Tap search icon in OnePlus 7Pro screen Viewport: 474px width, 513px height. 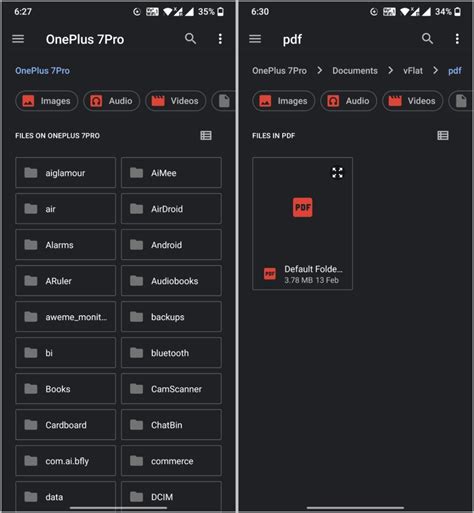click(x=190, y=39)
